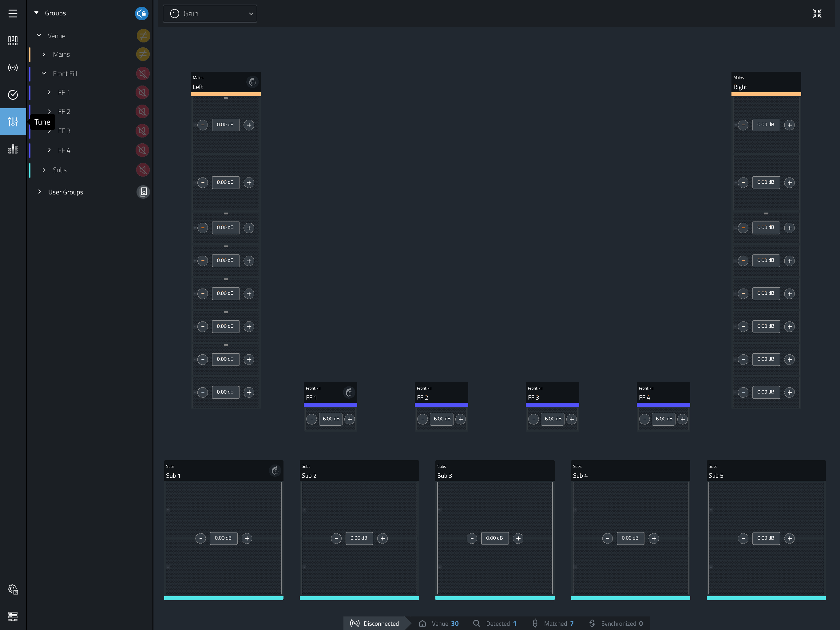Open the settings gear with checklist icon

[13, 589]
